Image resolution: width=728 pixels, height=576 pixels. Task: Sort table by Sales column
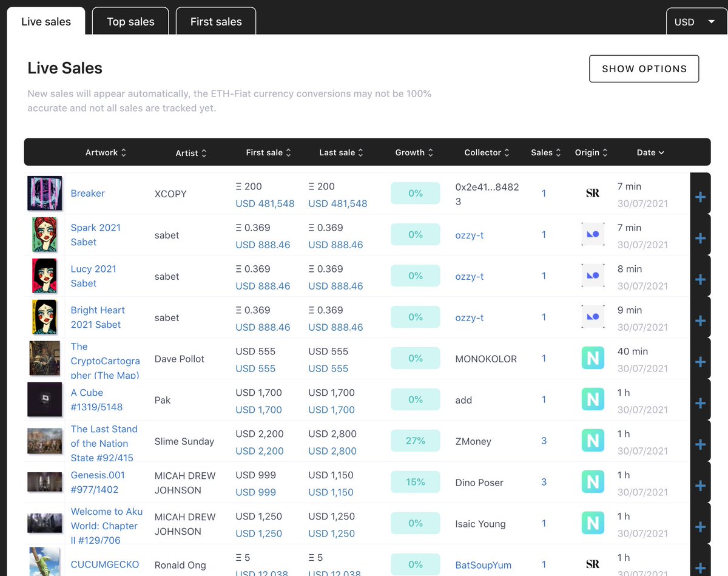[x=546, y=152]
